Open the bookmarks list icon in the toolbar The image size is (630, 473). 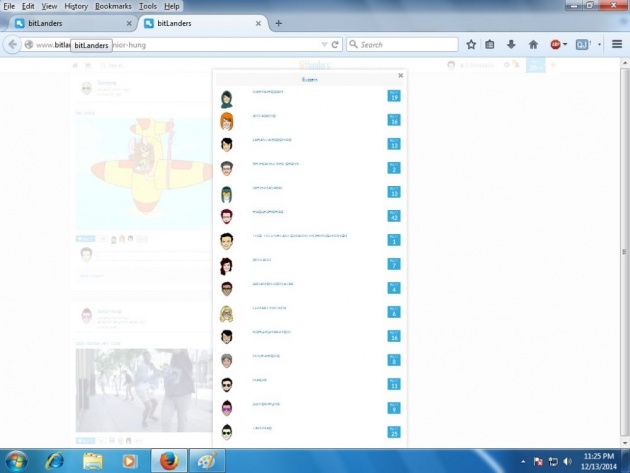tap(489, 45)
